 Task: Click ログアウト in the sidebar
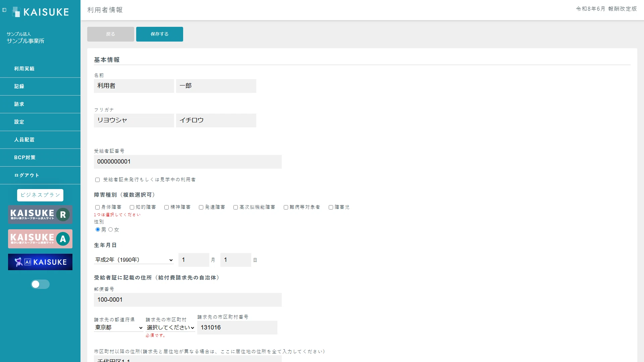[x=40, y=175]
